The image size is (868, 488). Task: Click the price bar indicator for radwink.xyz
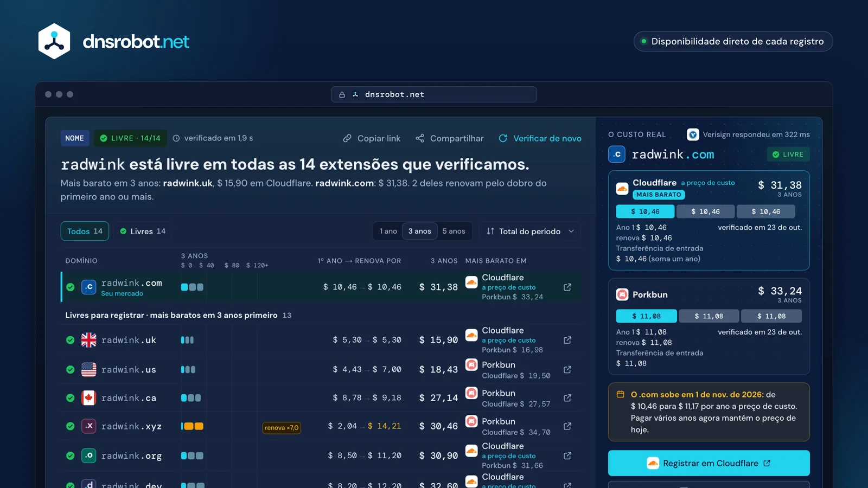192,426
